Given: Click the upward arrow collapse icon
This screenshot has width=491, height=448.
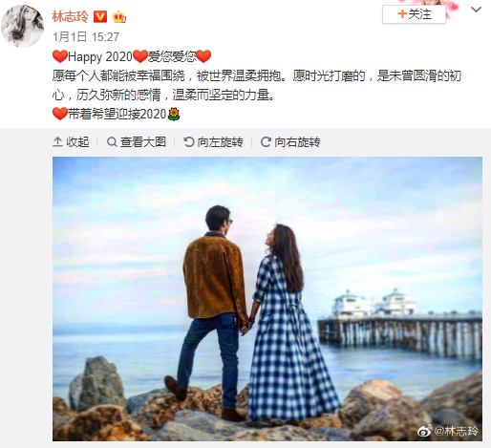Looking at the screenshot, I should click(57, 142).
